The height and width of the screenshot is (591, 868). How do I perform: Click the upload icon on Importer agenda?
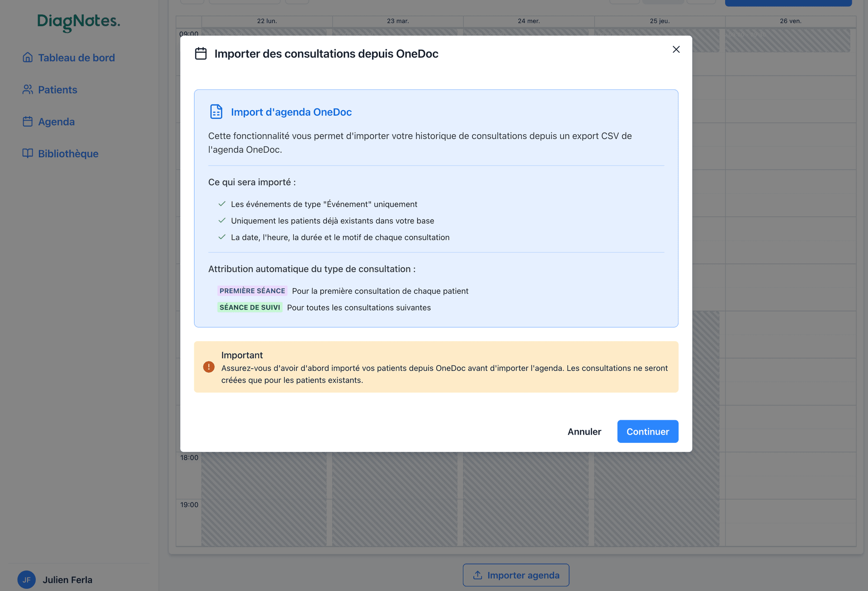coord(478,575)
